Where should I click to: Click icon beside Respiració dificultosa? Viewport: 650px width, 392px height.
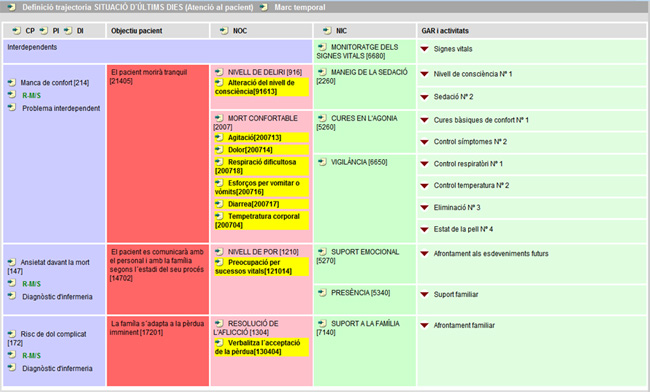[219, 162]
